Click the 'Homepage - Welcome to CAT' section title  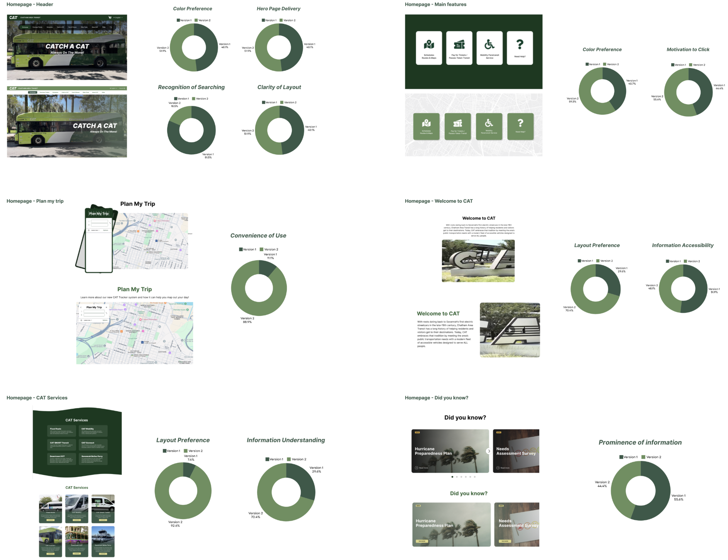[438, 201]
